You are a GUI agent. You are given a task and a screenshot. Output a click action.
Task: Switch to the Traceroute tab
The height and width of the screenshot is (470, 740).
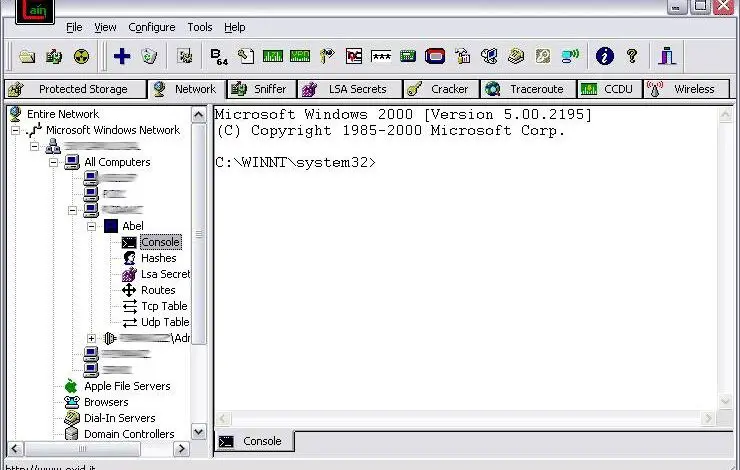click(528, 89)
